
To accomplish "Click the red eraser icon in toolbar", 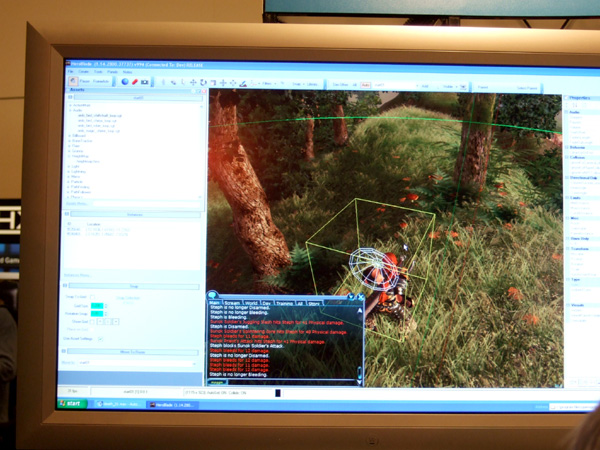I will pos(135,82).
